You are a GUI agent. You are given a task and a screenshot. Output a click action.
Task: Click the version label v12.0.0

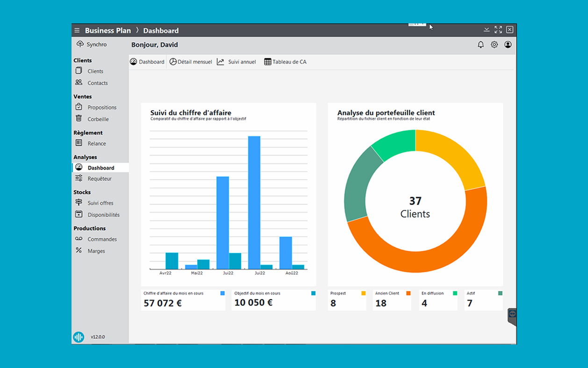point(98,337)
